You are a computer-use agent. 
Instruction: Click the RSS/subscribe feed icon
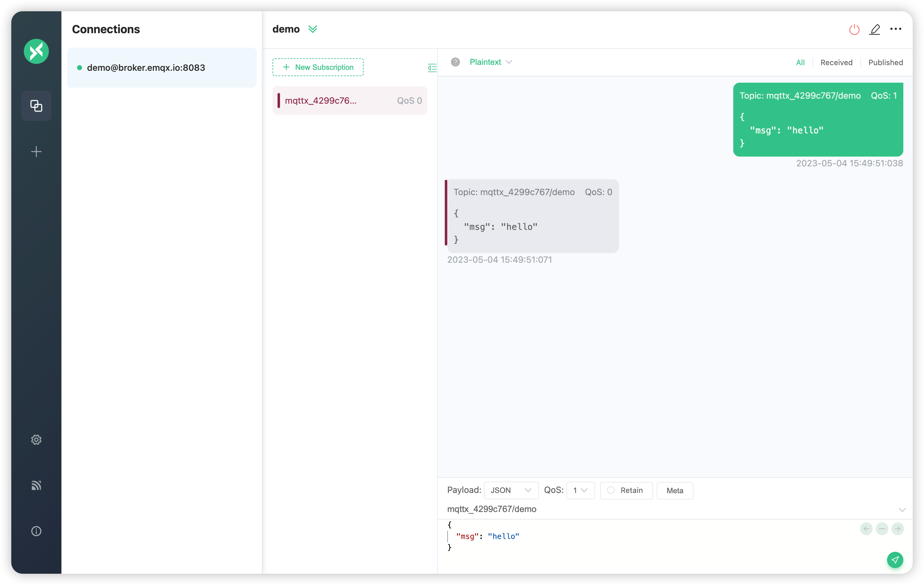click(x=36, y=485)
